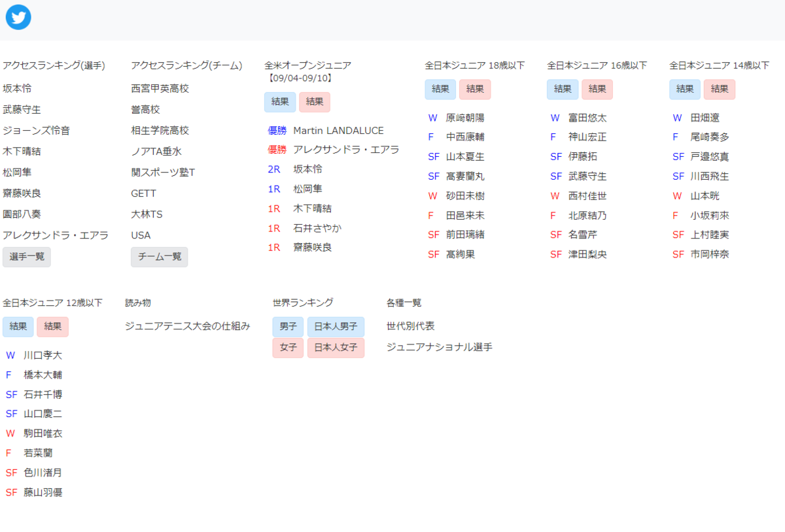Open USA team link

click(141, 235)
